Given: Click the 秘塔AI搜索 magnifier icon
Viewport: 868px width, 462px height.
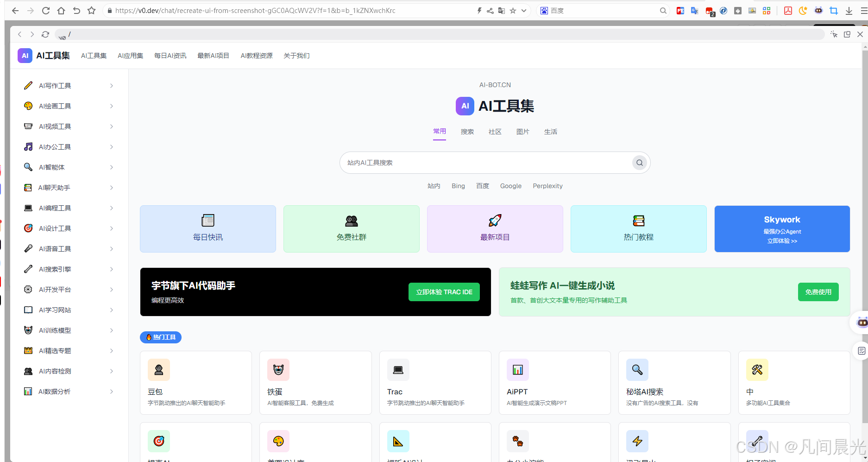Looking at the screenshot, I should [637, 370].
